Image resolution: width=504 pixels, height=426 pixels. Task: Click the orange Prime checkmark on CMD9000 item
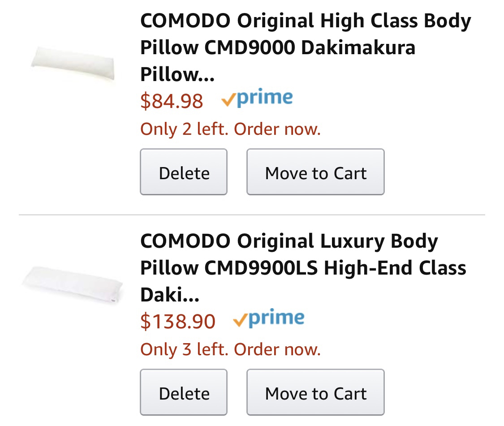228,100
